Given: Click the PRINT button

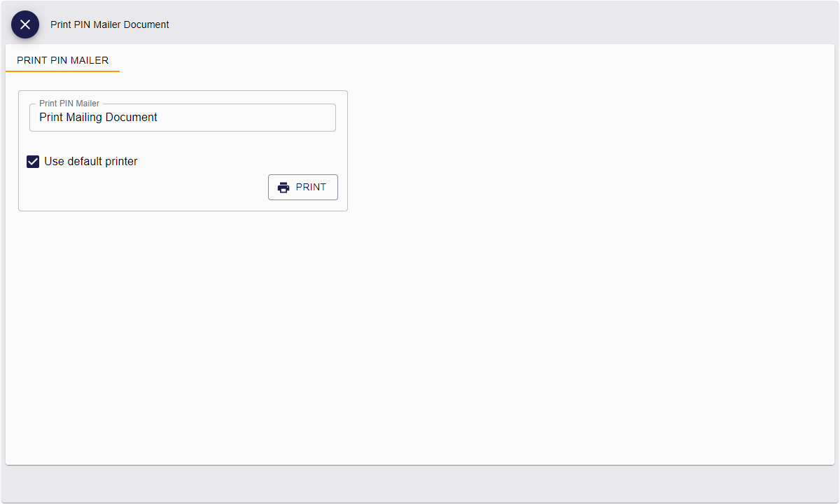Looking at the screenshot, I should click(x=303, y=188).
